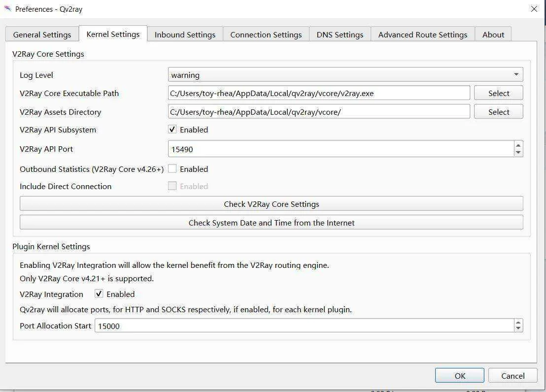Toggle the V2Ray Integration checkbox
546x392 pixels.
tap(99, 294)
